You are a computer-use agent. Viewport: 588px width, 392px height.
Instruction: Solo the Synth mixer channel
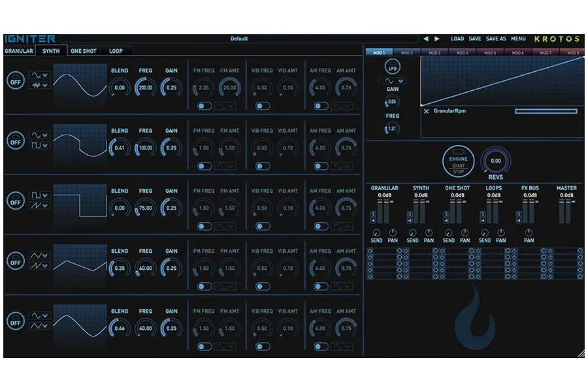(x=409, y=214)
